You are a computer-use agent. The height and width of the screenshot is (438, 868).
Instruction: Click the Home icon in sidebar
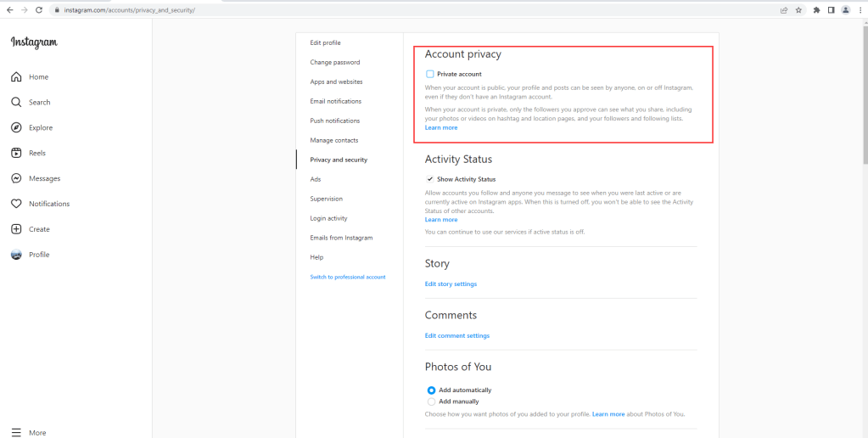16,77
